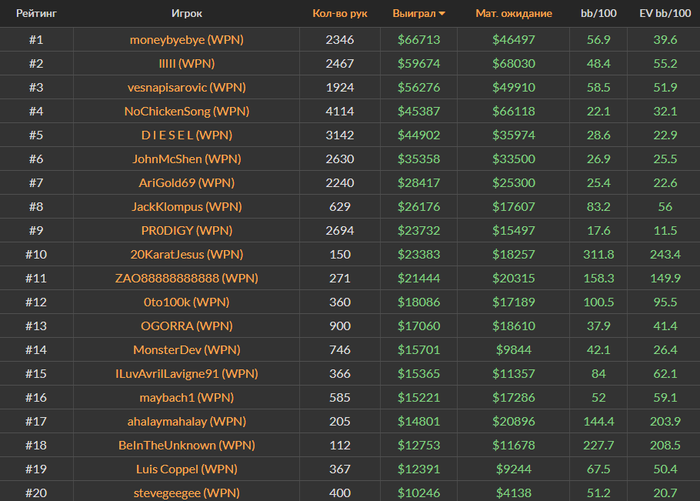Click the Игрок column header
700x501 pixels.
(x=186, y=14)
